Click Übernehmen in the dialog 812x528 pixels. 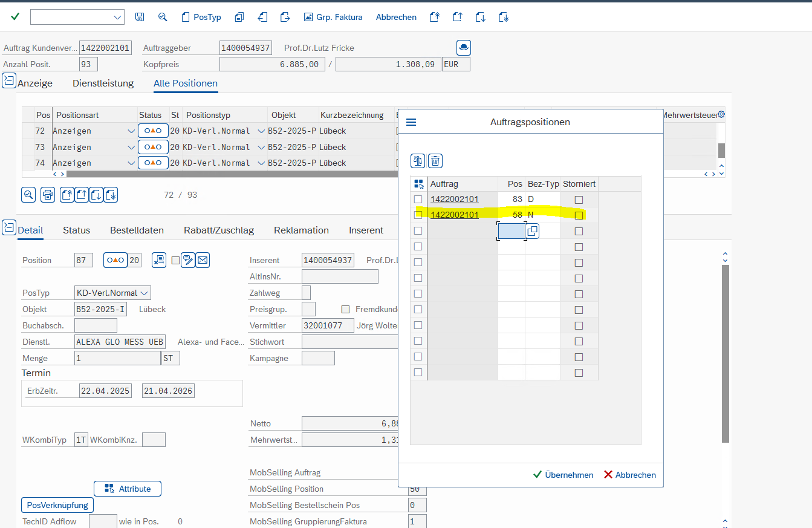tap(563, 475)
